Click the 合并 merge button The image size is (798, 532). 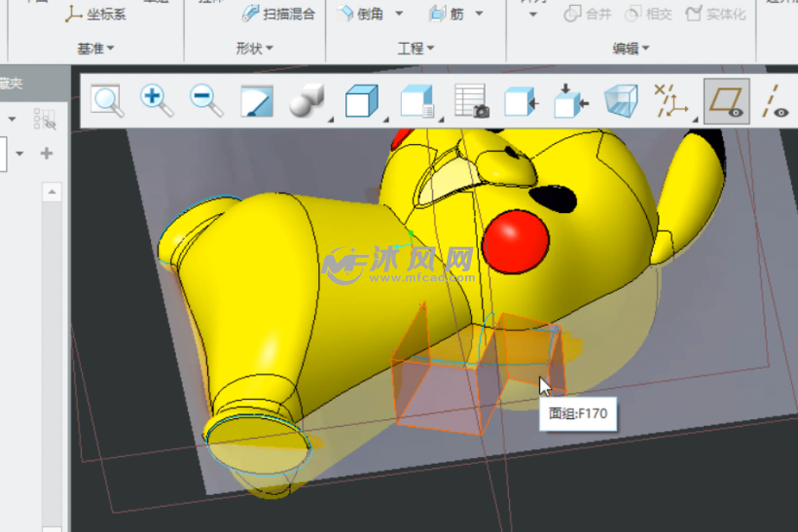click(587, 14)
